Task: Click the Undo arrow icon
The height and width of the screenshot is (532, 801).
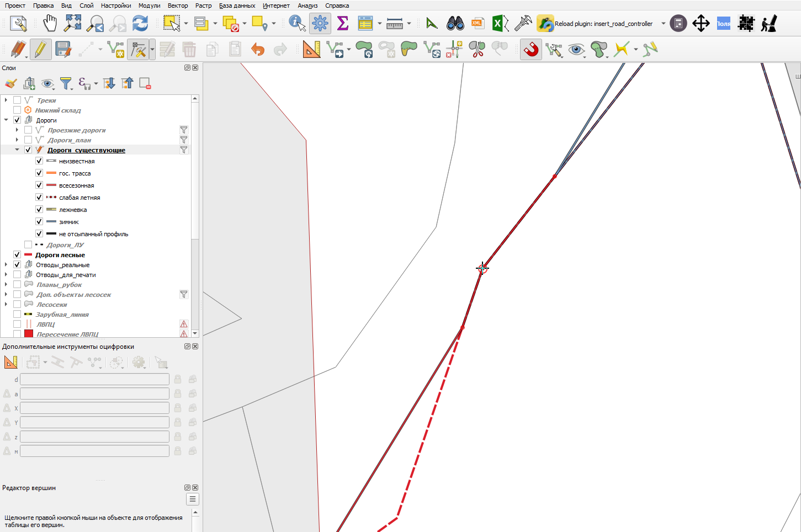Action: coord(258,50)
